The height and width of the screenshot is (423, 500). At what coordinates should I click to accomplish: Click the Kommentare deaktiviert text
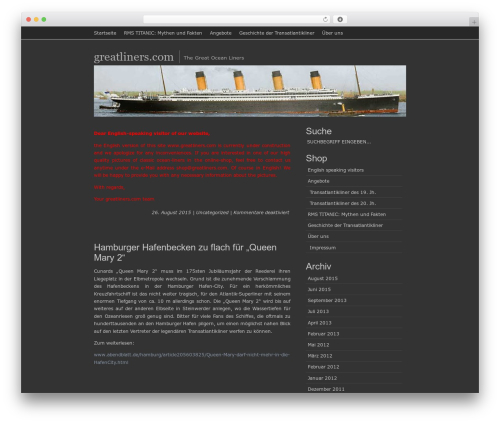pos(261,212)
